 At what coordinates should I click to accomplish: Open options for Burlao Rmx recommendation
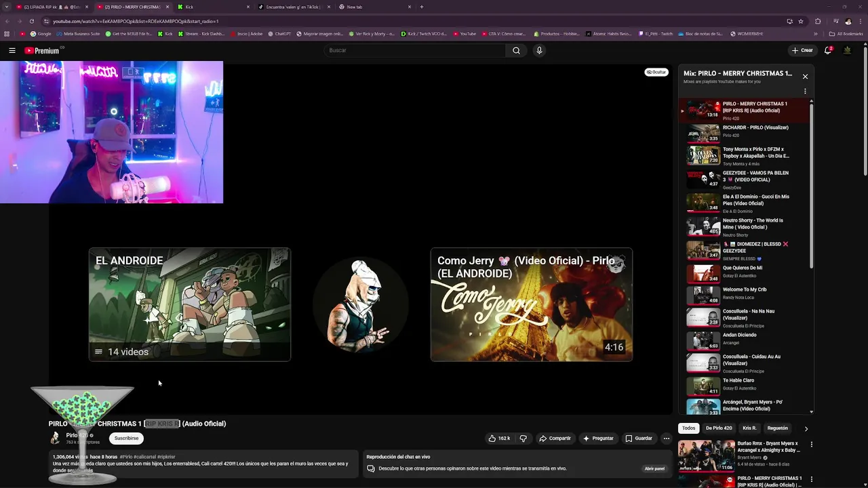click(812, 445)
